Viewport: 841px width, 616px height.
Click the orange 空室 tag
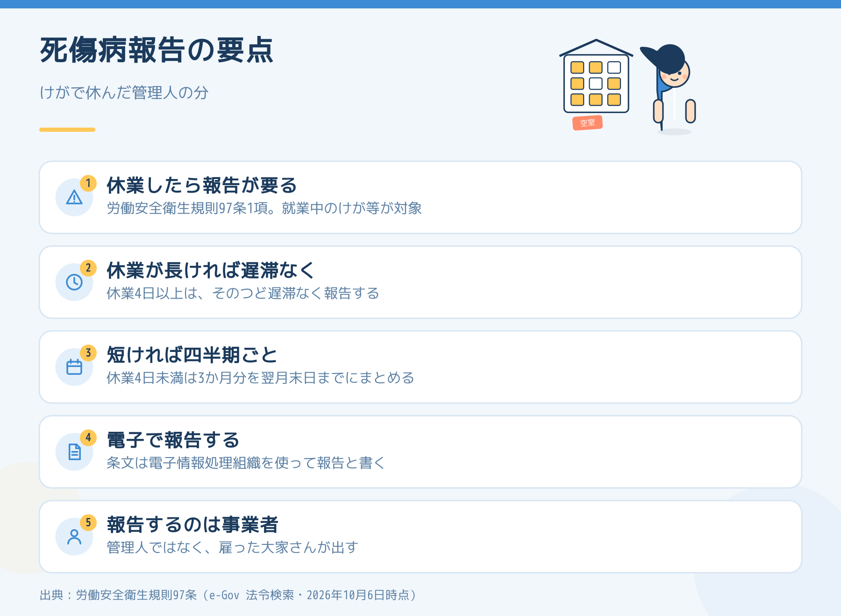click(x=588, y=123)
